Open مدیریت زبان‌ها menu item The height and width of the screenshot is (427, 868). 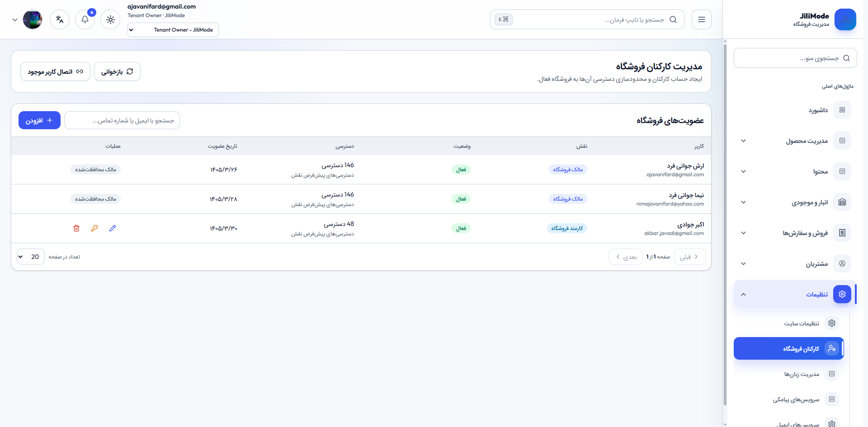789,374
